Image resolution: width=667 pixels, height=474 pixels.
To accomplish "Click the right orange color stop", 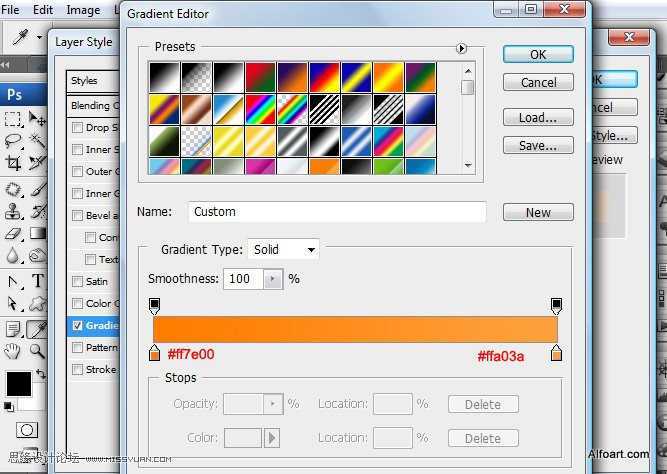I will (x=556, y=353).
